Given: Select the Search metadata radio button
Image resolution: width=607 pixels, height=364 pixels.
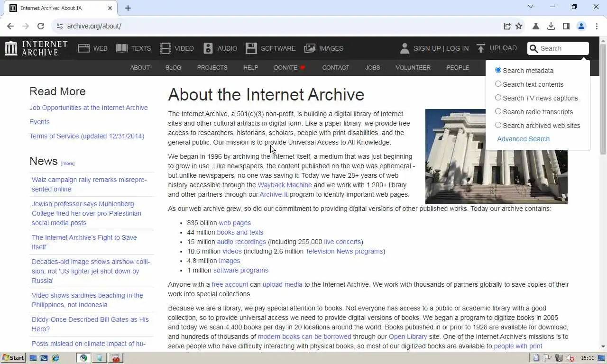Looking at the screenshot, I should tap(498, 70).
